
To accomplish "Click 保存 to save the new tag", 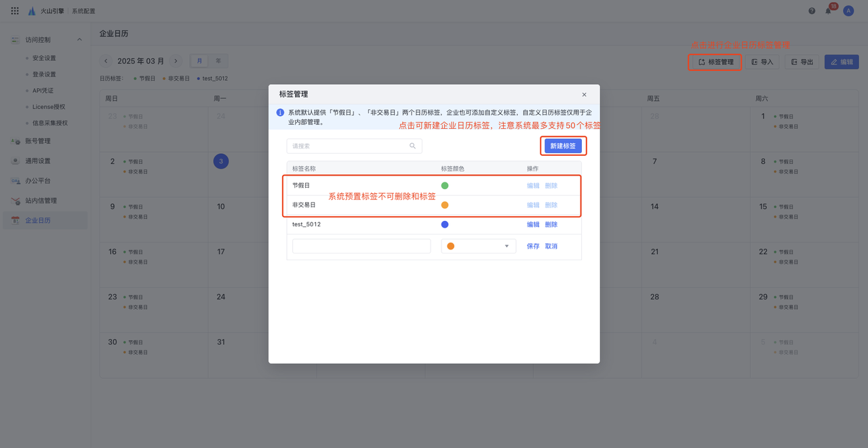I will pyautogui.click(x=533, y=246).
